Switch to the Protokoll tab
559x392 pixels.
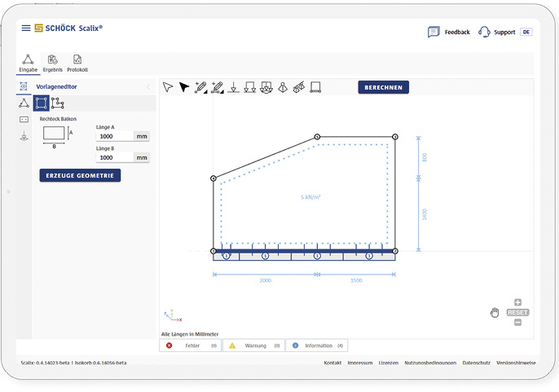tap(77, 63)
